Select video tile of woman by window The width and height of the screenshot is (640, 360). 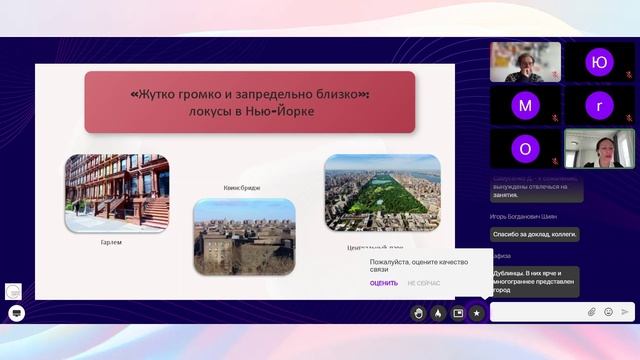tap(600, 149)
